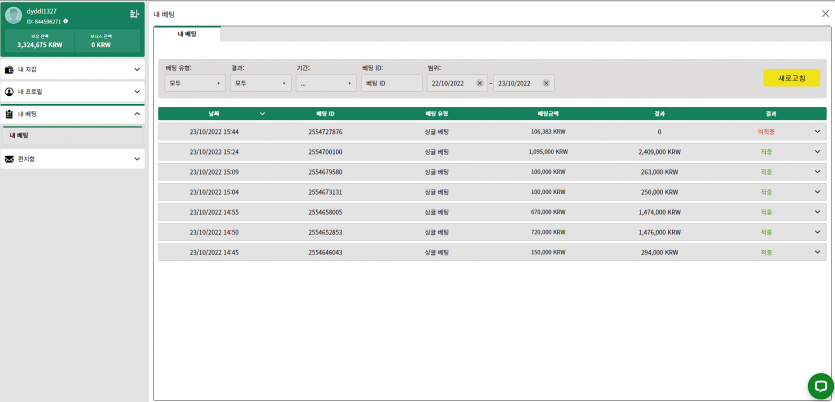Click the mailbox envelope icon
The width and height of the screenshot is (835, 402).
tap(9, 159)
